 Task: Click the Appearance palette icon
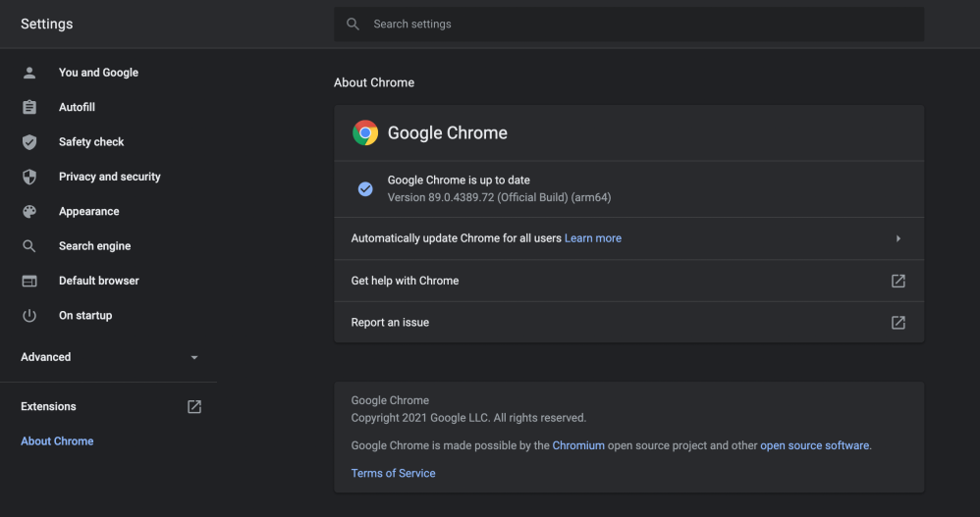coord(29,212)
